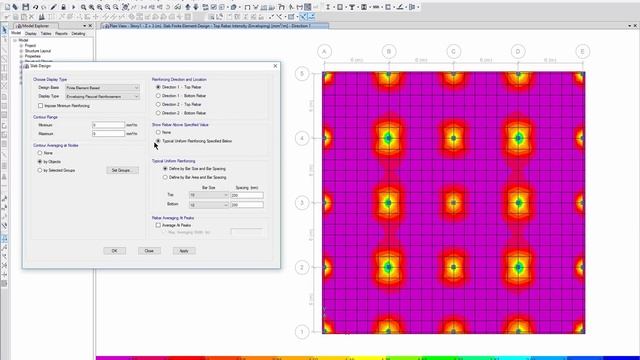The height and width of the screenshot is (360, 640).
Task: Select the first magnifier zoom icon in toolbar
Action: click(x=83, y=7)
